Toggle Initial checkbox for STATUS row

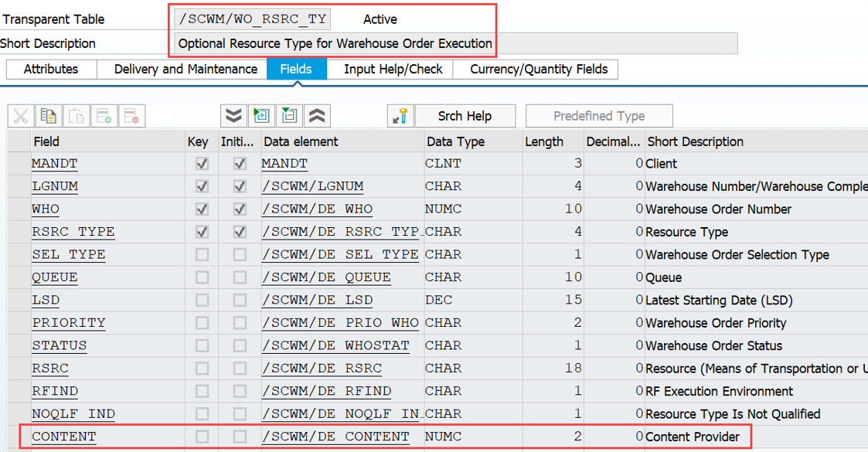coord(240,346)
